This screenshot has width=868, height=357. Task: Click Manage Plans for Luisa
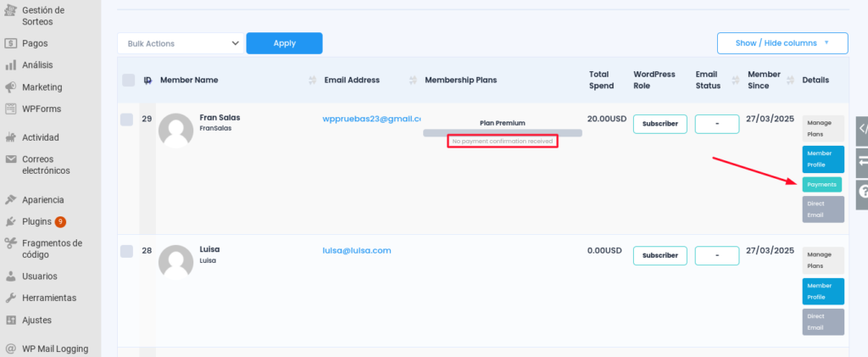(823, 260)
